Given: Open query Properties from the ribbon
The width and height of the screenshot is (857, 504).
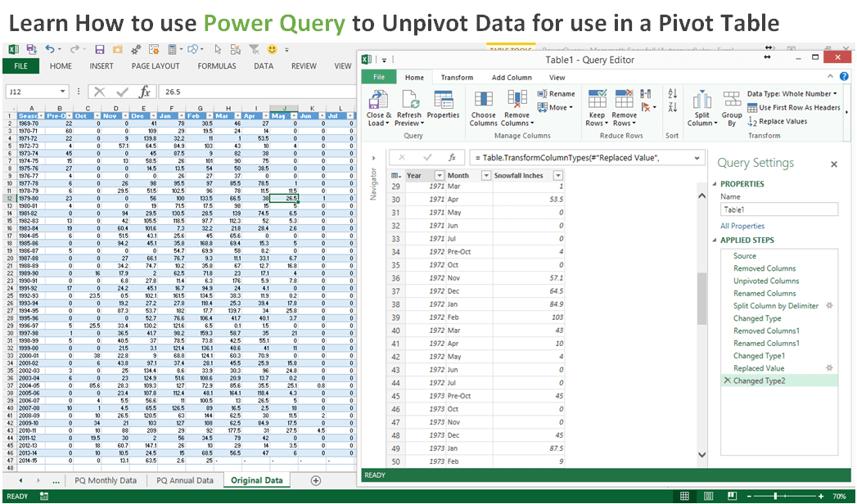Looking at the screenshot, I should click(x=443, y=101).
